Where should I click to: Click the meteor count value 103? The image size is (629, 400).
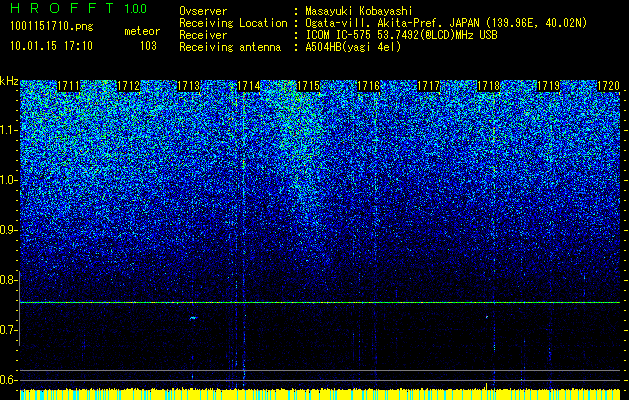[148, 46]
